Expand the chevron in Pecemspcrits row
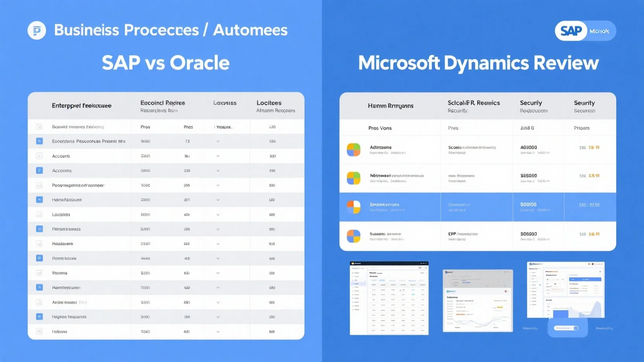Screen dimensions: 644x362 click(x=218, y=185)
